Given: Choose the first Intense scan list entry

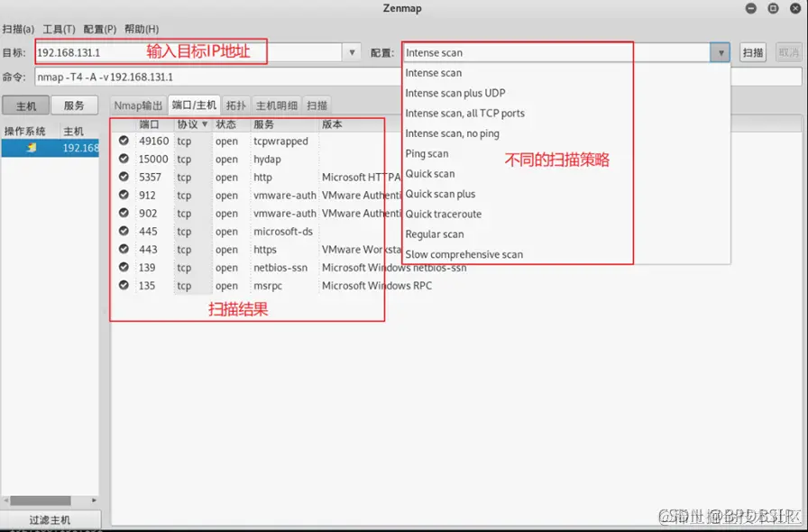Looking at the screenshot, I should [434, 73].
